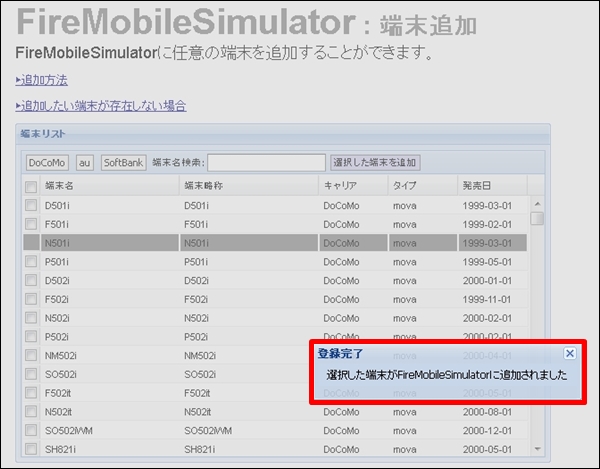600x469 pixels.
Task: Sort by the キャリア column header
Action: (x=353, y=186)
